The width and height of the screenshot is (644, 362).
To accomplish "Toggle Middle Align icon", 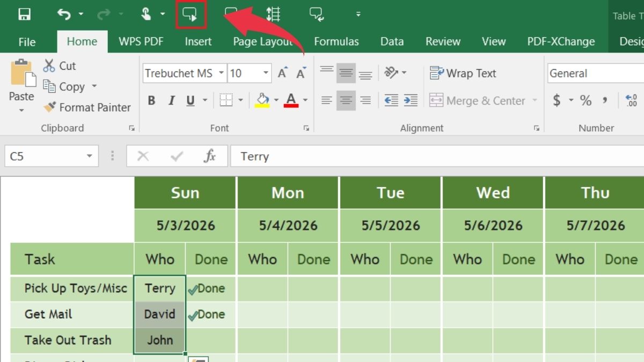I will (x=346, y=73).
